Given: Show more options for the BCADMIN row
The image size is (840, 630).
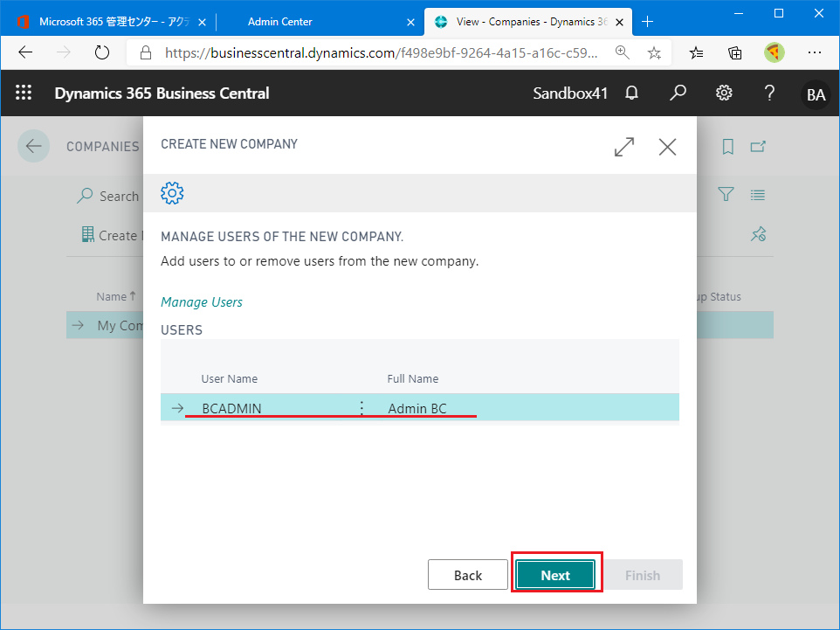Looking at the screenshot, I should (361, 408).
